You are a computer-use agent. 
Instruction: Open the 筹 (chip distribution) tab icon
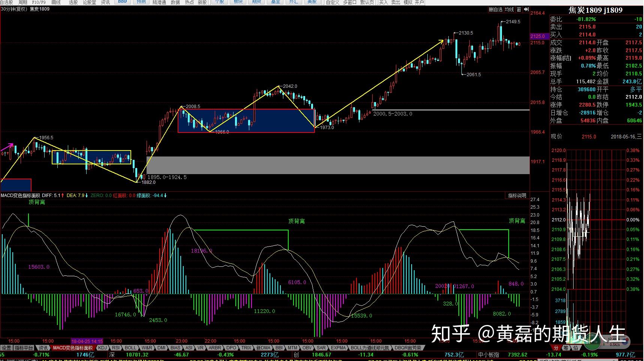(566, 348)
